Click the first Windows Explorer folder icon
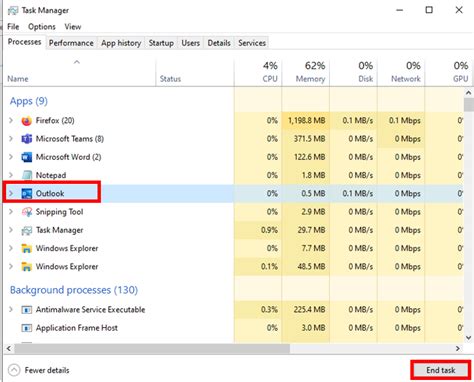 pos(26,248)
